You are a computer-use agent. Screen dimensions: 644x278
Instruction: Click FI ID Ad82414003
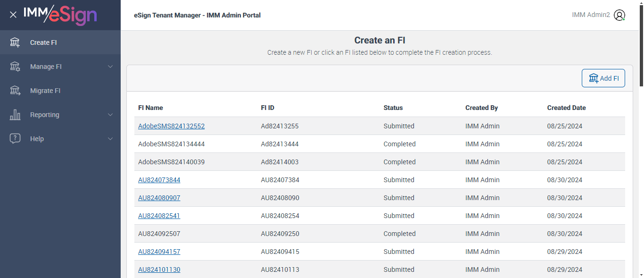click(280, 162)
